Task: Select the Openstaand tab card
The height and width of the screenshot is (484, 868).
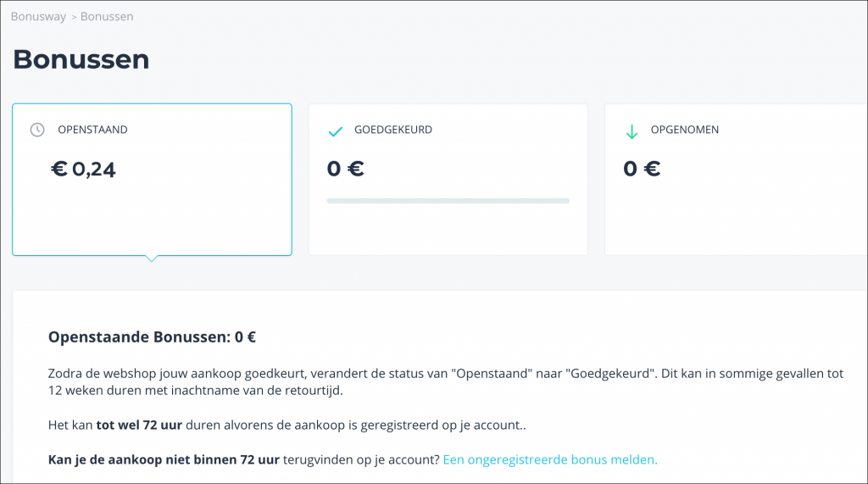Action: [153, 180]
